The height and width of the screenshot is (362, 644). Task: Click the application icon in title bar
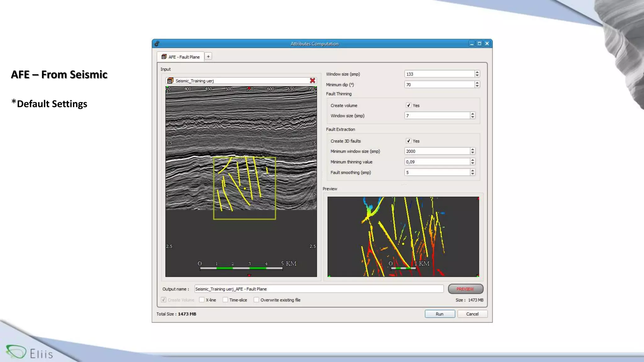click(157, 44)
